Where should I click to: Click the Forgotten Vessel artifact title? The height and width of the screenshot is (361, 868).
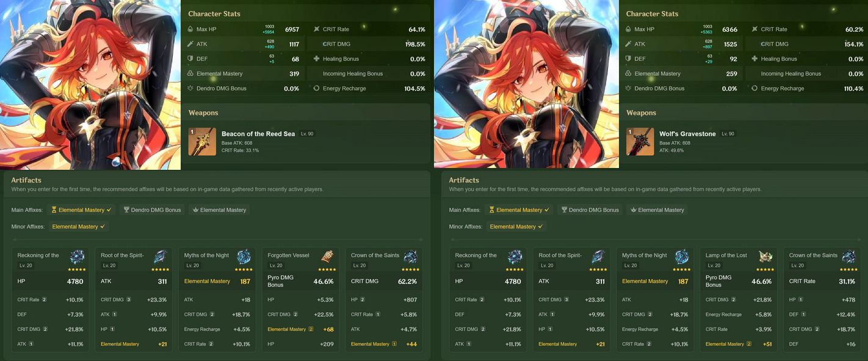click(289, 255)
